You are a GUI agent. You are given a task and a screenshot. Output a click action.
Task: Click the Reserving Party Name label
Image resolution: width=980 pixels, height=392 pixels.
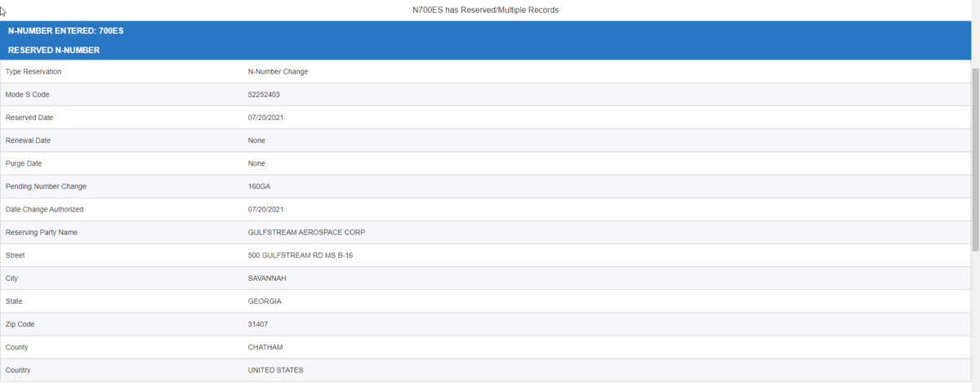coord(42,233)
